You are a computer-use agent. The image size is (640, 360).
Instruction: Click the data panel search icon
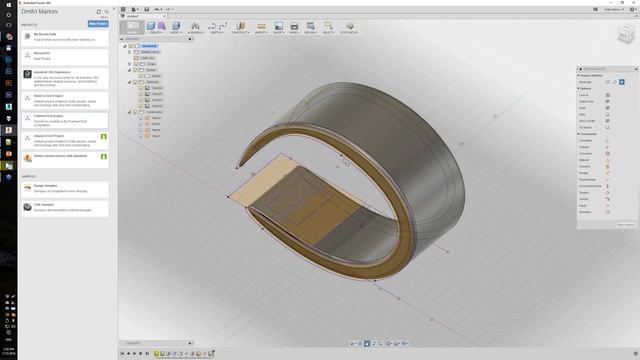pos(107,12)
